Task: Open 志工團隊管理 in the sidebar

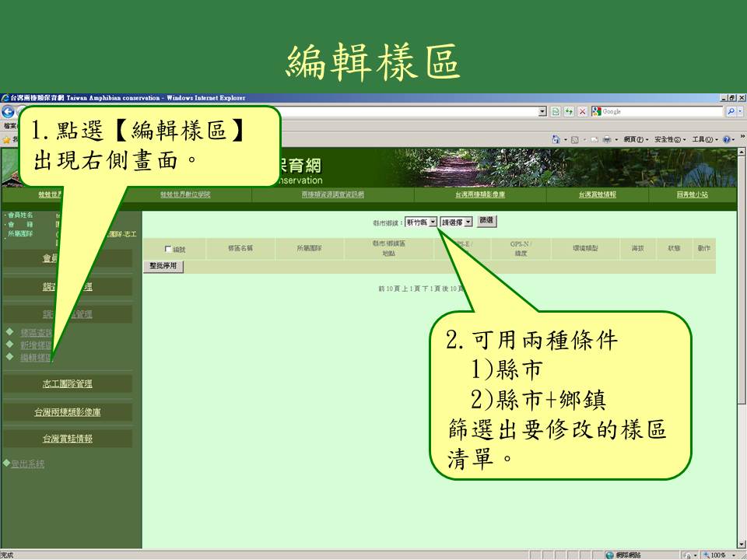Action: pos(67,383)
